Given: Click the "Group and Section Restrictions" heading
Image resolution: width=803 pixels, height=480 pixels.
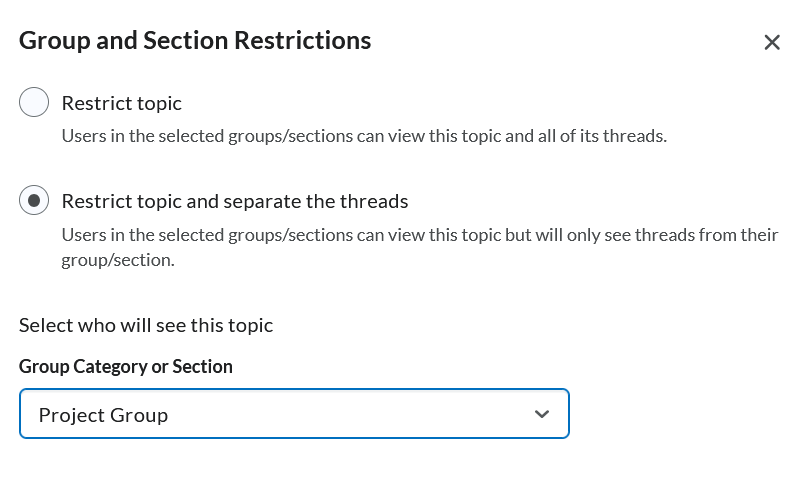Looking at the screenshot, I should tap(195, 41).
